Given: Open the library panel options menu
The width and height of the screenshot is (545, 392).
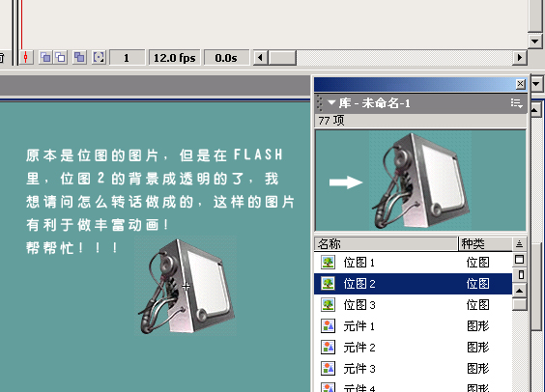Looking at the screenshot, I should [517, 103].
